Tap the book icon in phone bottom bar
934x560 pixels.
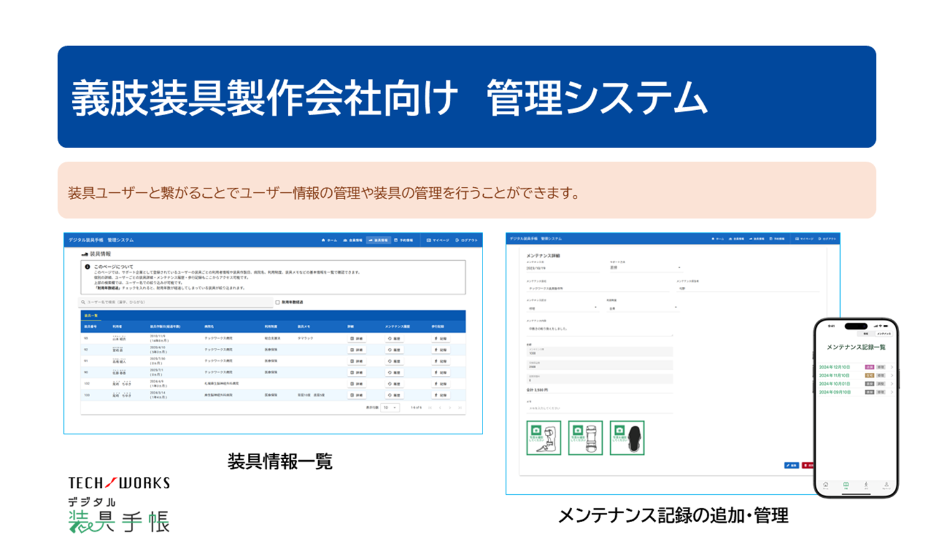coord(846,483)
